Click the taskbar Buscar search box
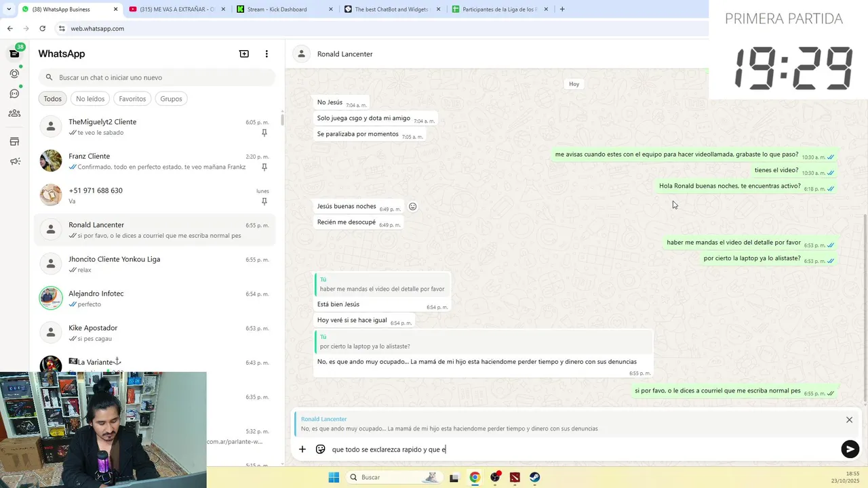 pos(395,477)
